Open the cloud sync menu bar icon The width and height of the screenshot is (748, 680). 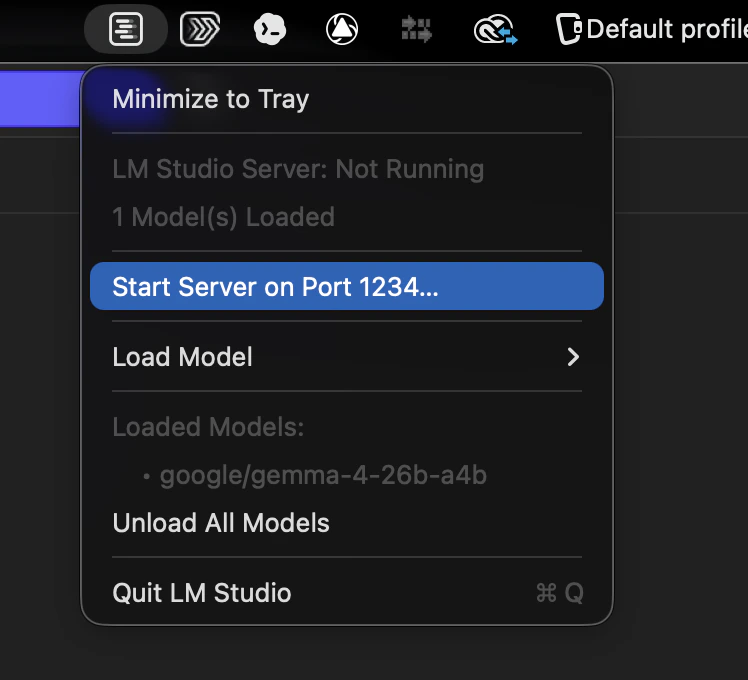click(x=495, y=29)
